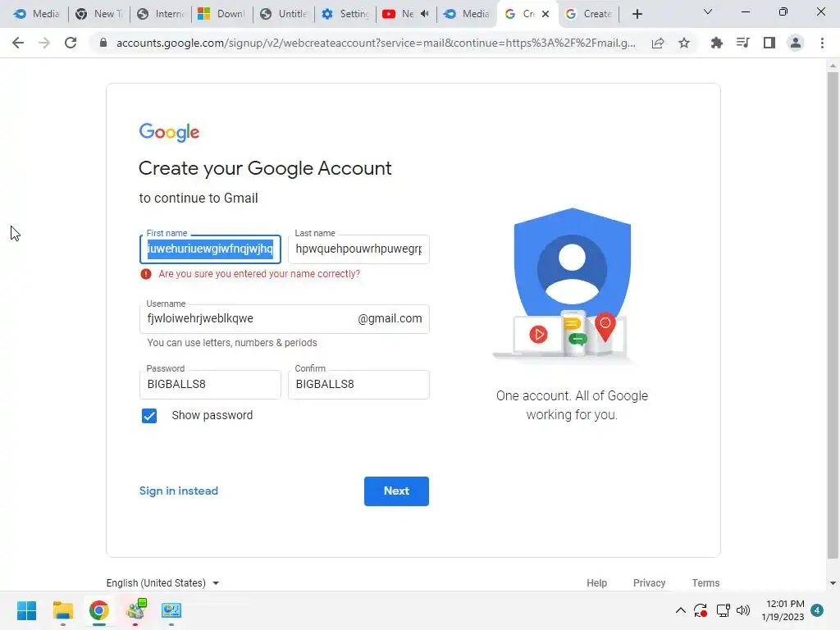
Task: Open control panel app in taskbar
Action: (171, 610)
